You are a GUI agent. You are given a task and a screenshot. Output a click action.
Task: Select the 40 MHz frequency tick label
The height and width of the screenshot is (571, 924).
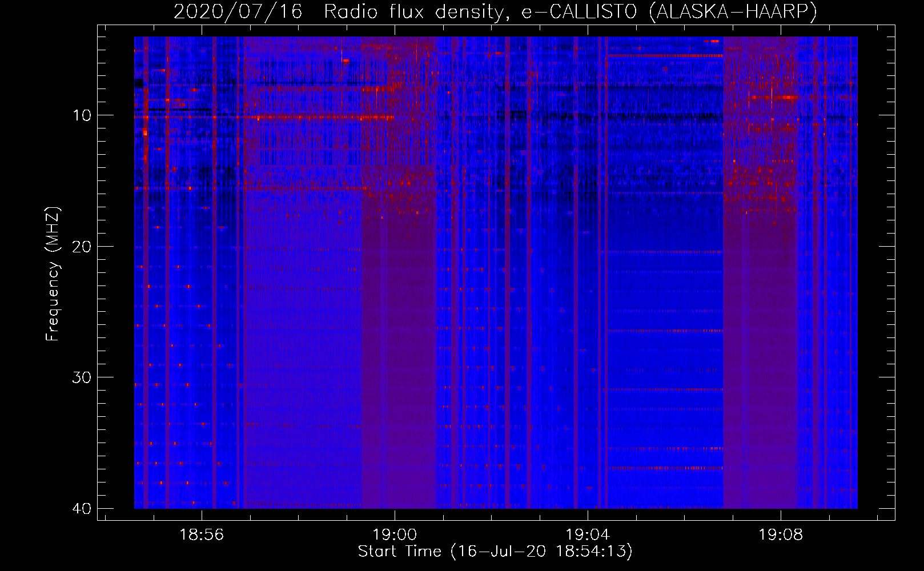point(82,508)
